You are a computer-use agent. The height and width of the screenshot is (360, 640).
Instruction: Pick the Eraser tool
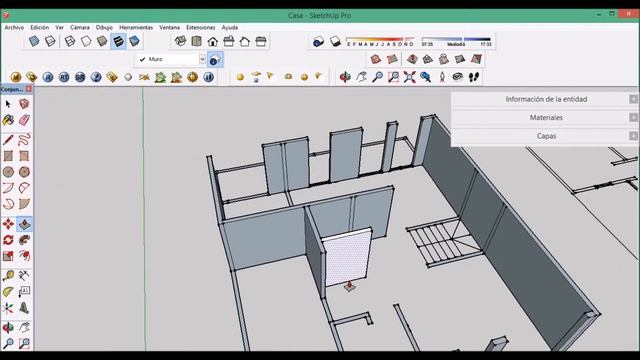(24, 120)
